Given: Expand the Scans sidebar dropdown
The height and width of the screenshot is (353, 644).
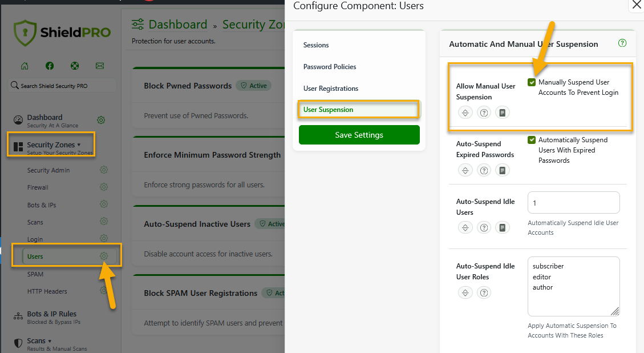Looking at the screenshot, I should point(39,341).
